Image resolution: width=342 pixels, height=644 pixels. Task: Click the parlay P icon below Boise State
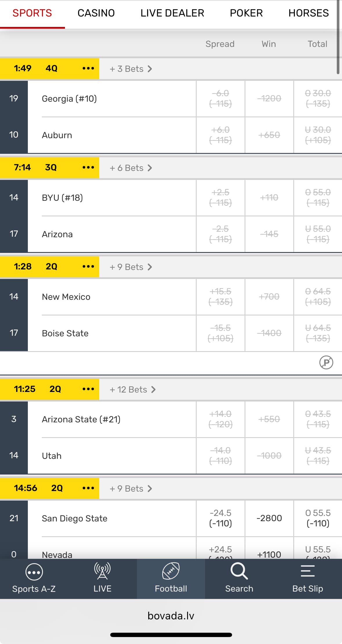pyautogui.click(x=326, y=362)
